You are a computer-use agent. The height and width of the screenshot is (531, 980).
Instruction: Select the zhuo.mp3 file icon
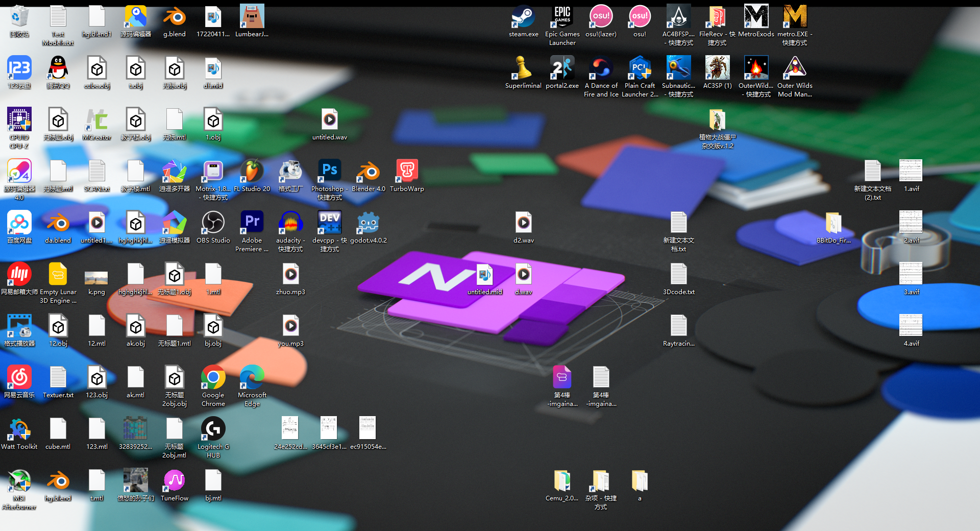tap(291, 275)
